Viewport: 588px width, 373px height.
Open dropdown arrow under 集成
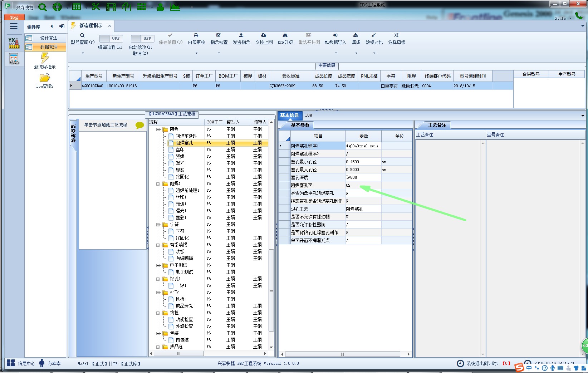[356, 53]
